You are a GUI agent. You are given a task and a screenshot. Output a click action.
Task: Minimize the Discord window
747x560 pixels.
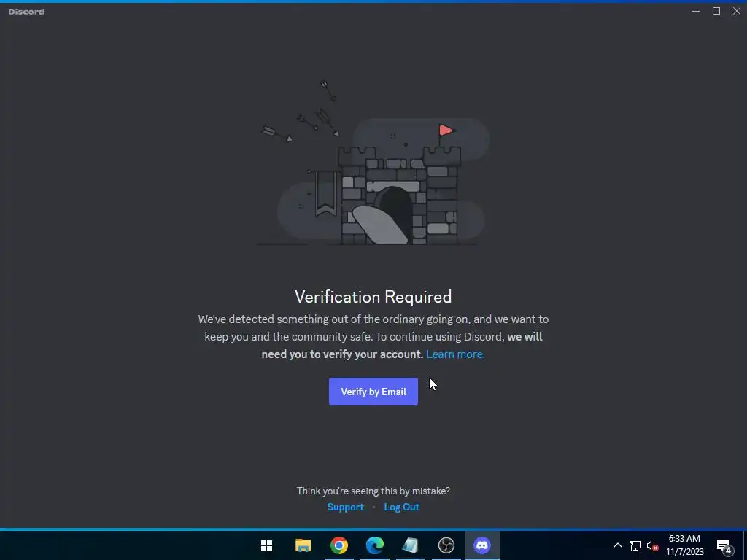pyautogui.click(x=696, y=11)
